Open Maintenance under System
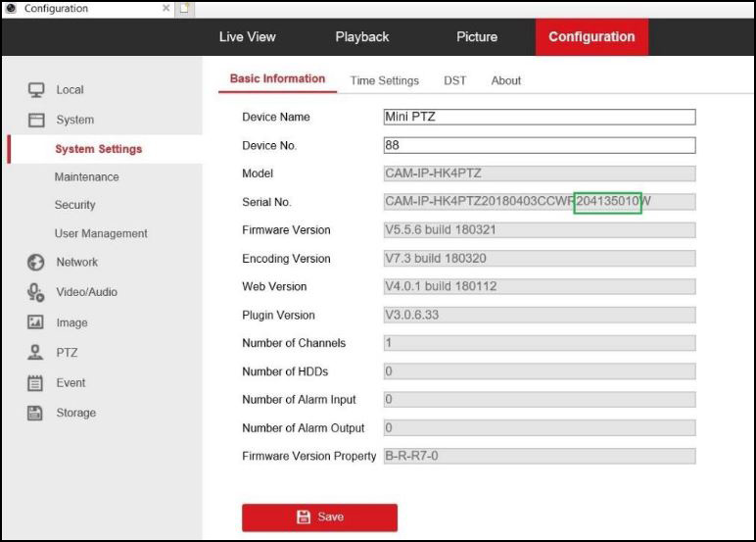Screen dimensions: 756x542 pyautogui.click(x=86, y=177)
